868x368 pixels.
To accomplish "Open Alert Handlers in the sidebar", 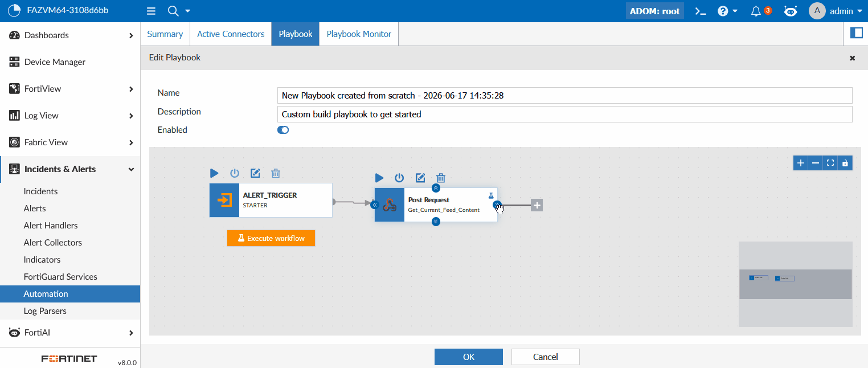I will pos(51,226).
